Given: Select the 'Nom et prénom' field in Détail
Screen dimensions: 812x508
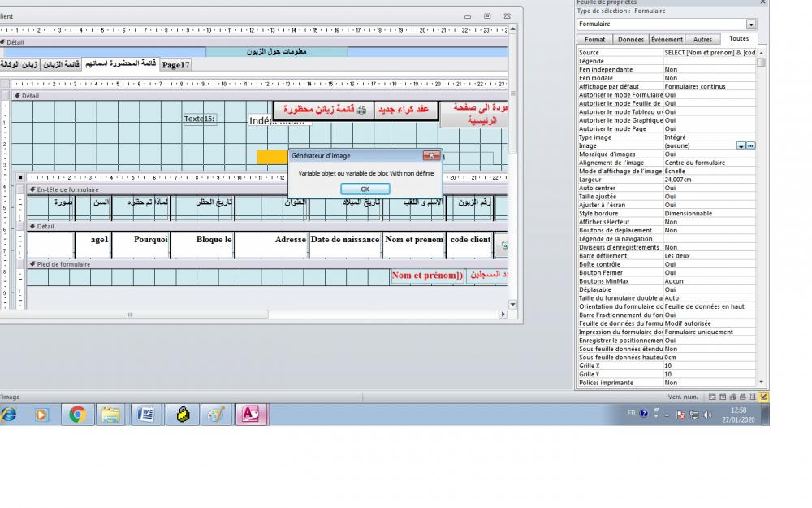Looking at the screenshot, I should pos(414,245).
